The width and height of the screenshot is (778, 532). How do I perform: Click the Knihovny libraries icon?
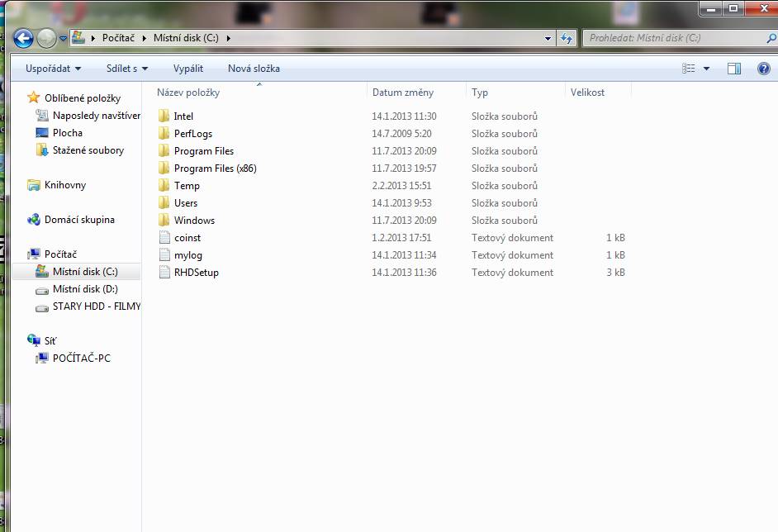click(x=33, y=184)
